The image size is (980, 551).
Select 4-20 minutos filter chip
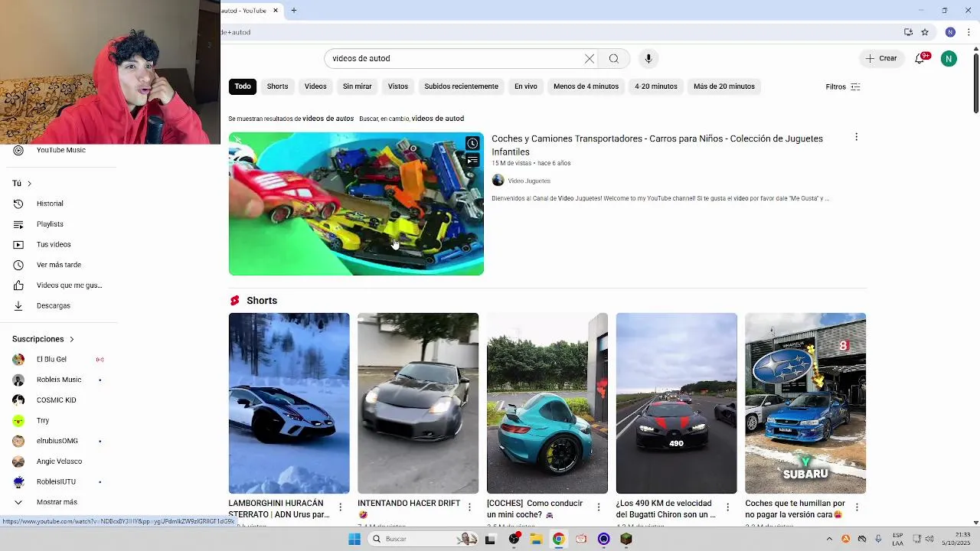coord(656,86)
